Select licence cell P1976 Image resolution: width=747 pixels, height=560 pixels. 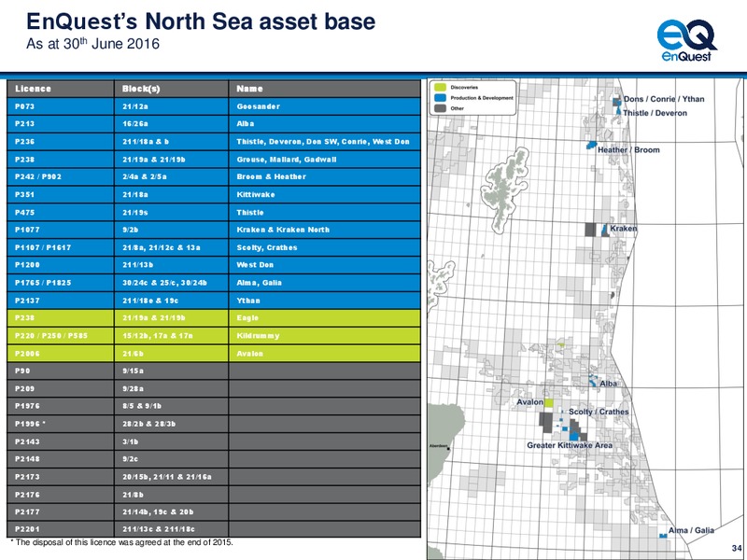[61, 406]
